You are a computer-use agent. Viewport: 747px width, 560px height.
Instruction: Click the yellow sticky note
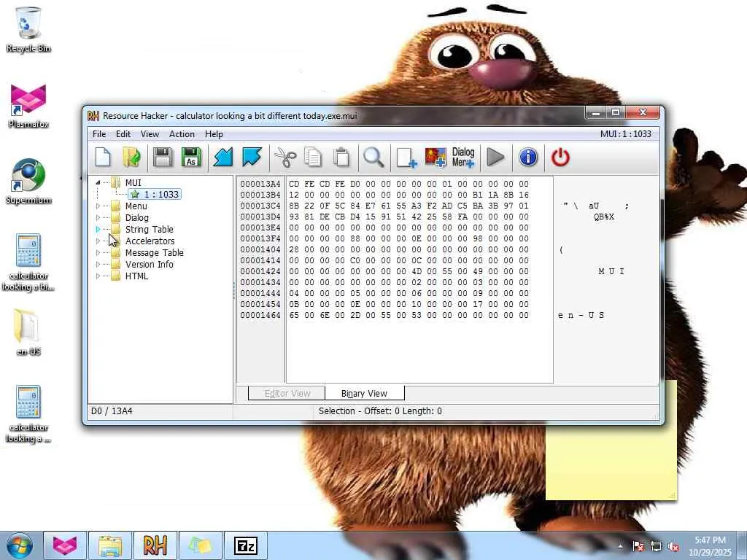(611, 462)
